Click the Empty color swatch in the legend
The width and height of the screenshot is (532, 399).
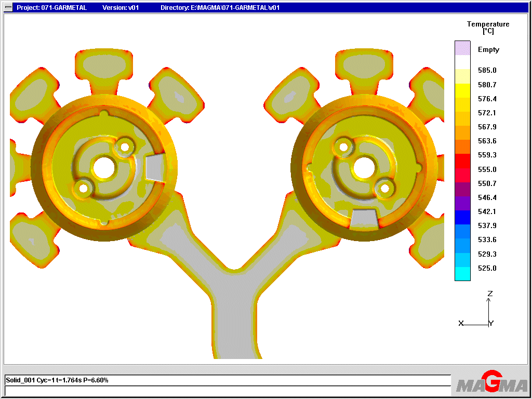[462, 48]
